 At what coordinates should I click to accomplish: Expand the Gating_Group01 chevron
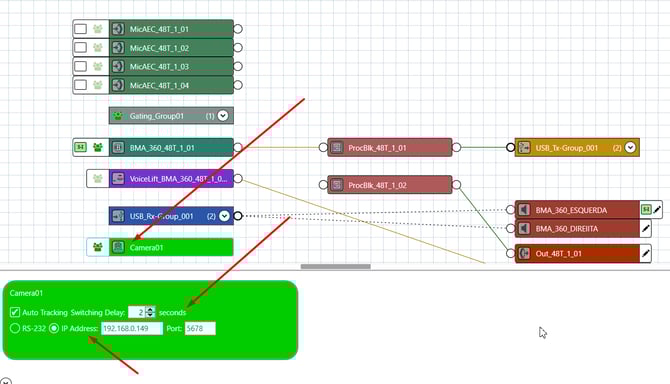[x=223, y=115]
